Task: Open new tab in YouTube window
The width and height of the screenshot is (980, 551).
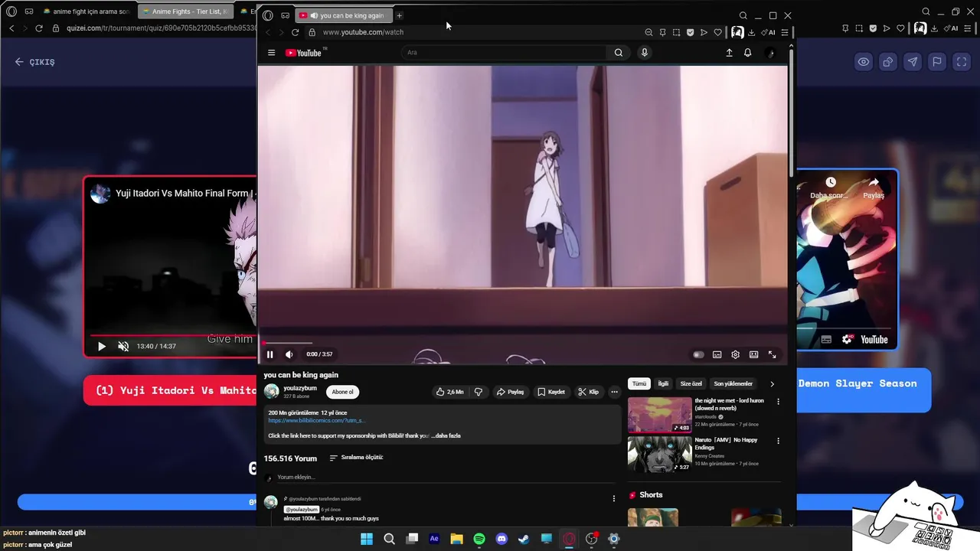Action: 399,15
